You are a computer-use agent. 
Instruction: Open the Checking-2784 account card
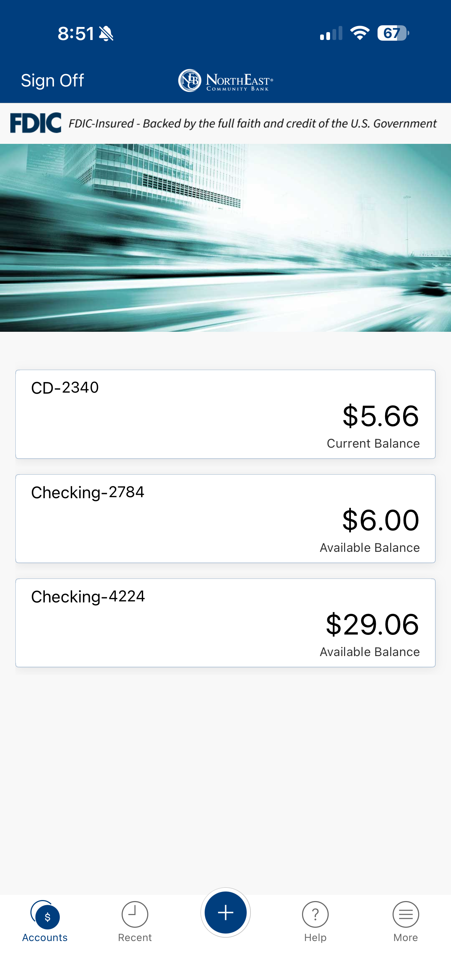(225, 519)
